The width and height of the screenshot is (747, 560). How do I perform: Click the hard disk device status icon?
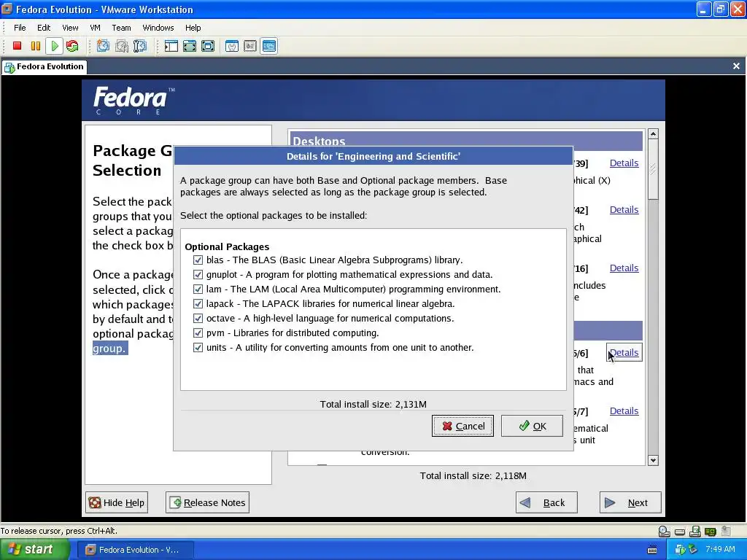(x=680, y=532)
